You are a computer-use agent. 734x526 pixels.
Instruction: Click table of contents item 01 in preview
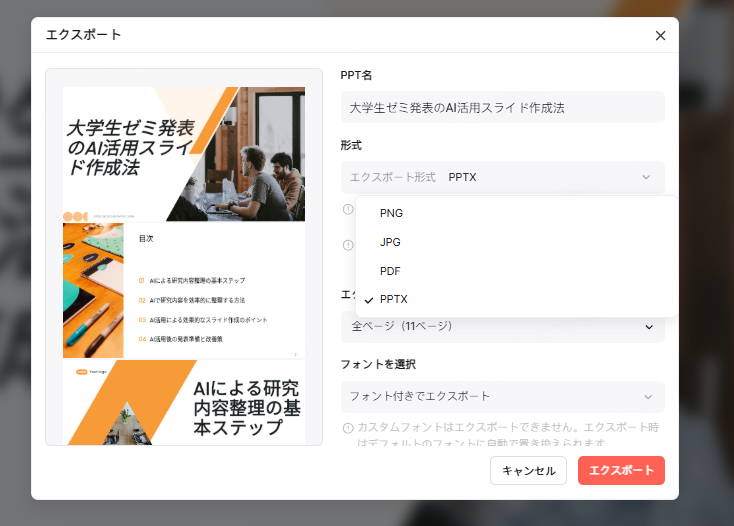click(191, 281)
